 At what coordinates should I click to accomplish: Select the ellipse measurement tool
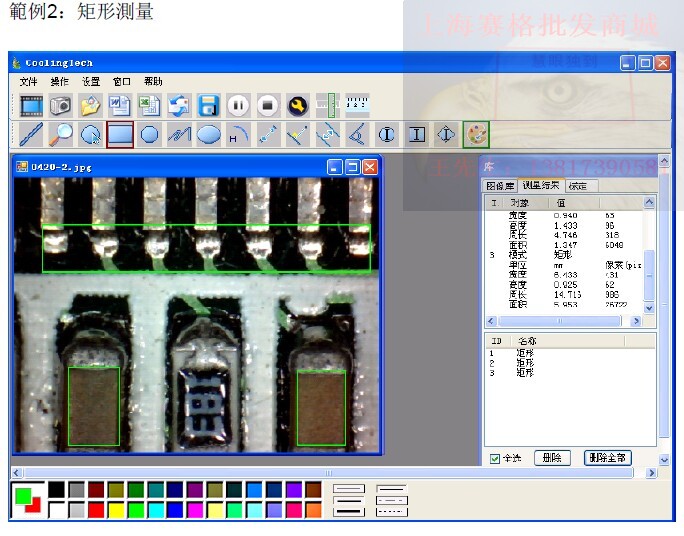point(209,134)
